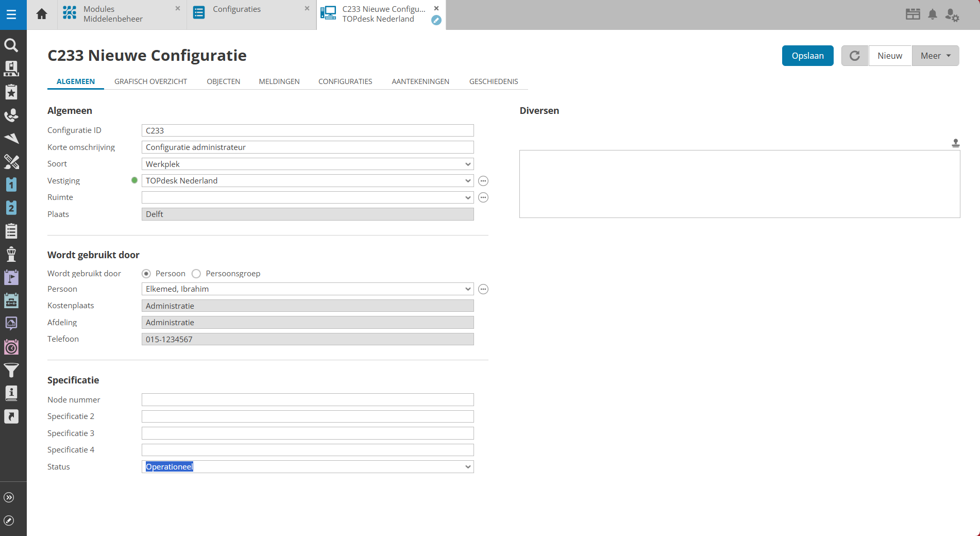The height and width of the screenshot is (536, 980).
Task: Click the notifications bell icon
Action: 932,14
